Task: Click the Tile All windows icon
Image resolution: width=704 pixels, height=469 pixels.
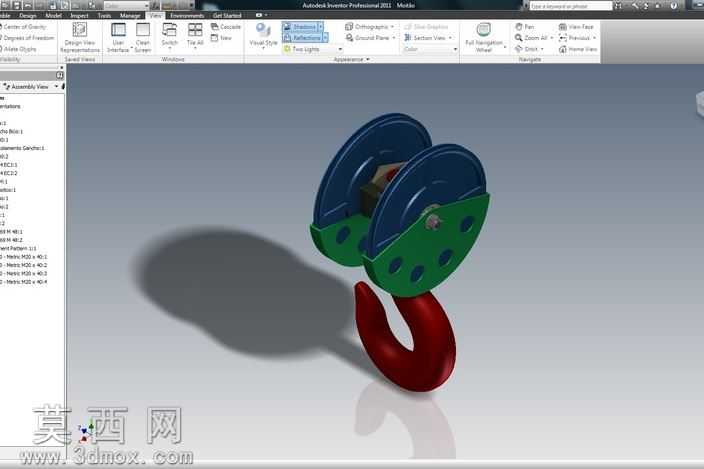Action: click(x=195, y=30)
